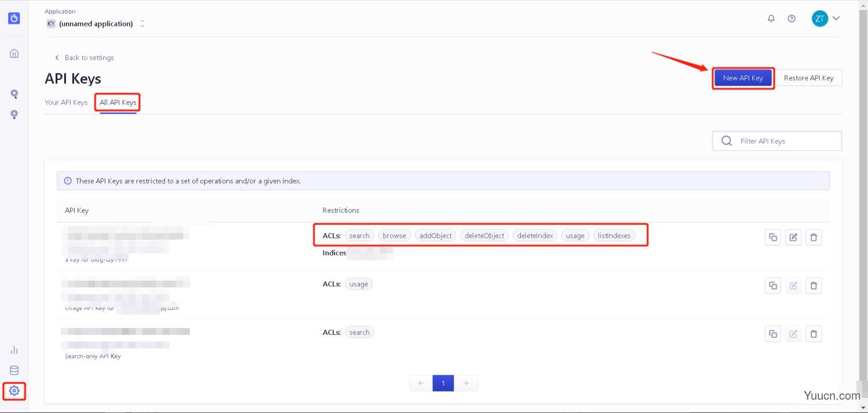Click the search tag in the first key row
Viewport: 868px width, 413px height.
point(359,235)
